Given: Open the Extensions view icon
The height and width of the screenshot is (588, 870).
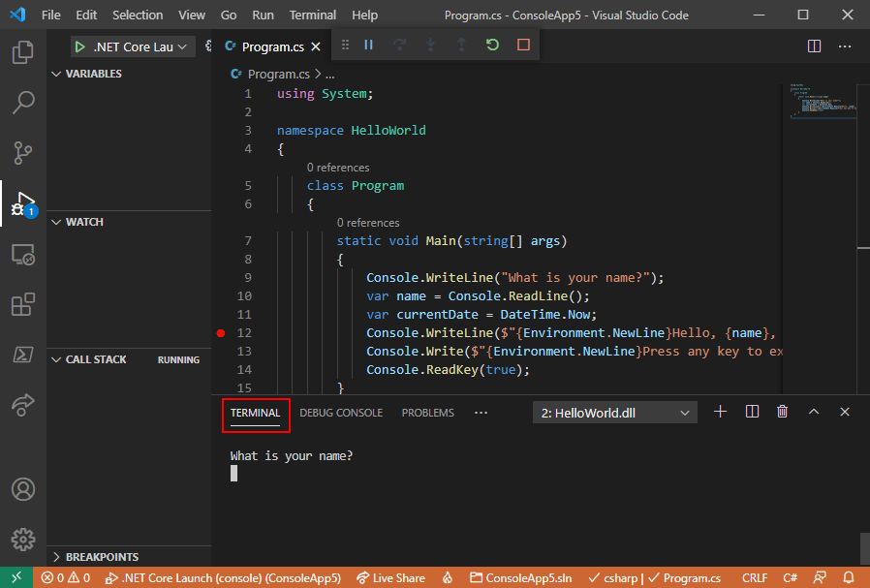Looking at the screenshot, I should (x=22, y=304).
